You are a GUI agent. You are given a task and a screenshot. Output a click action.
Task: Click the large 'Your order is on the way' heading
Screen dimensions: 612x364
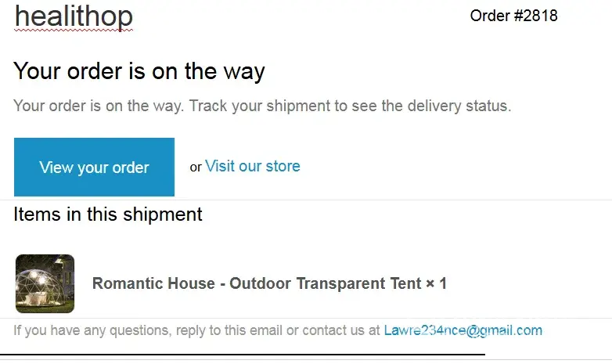139,71
